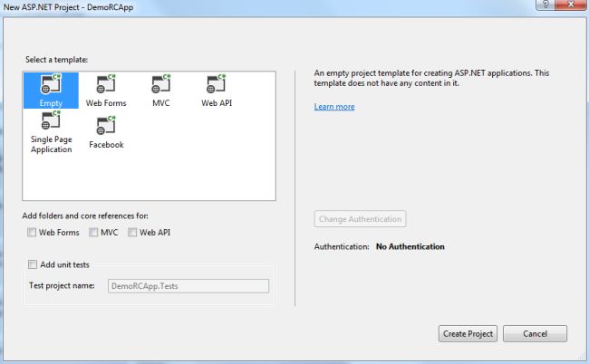This screenshot has height=364, width=589.
Task: Pick the Facebook template icon
Action: [x=106, y=126]
